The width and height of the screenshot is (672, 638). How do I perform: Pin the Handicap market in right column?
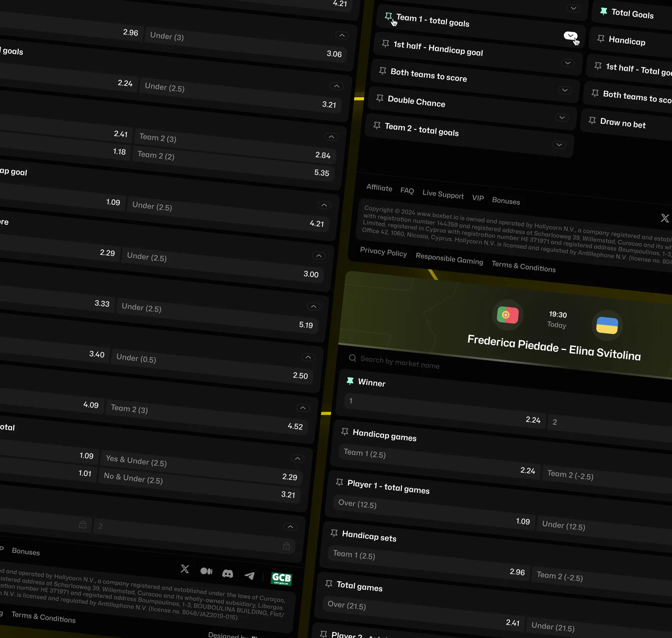click(601, 38)
